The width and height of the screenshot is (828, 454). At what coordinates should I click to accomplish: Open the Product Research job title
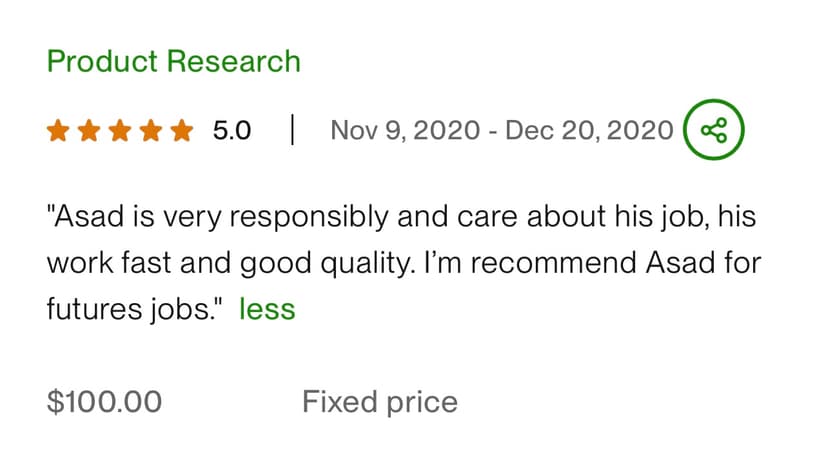click(173, 61)
